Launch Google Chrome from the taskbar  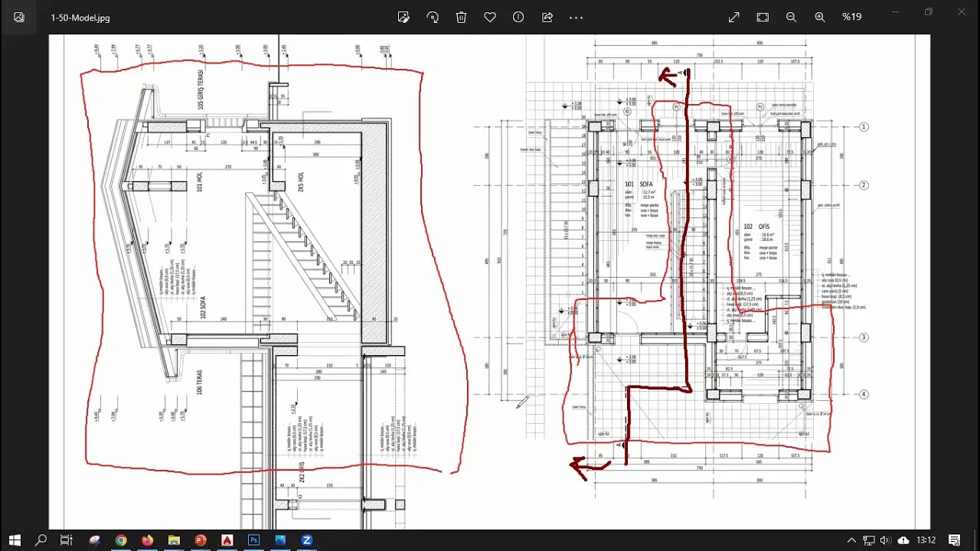[x=121, y=540]
